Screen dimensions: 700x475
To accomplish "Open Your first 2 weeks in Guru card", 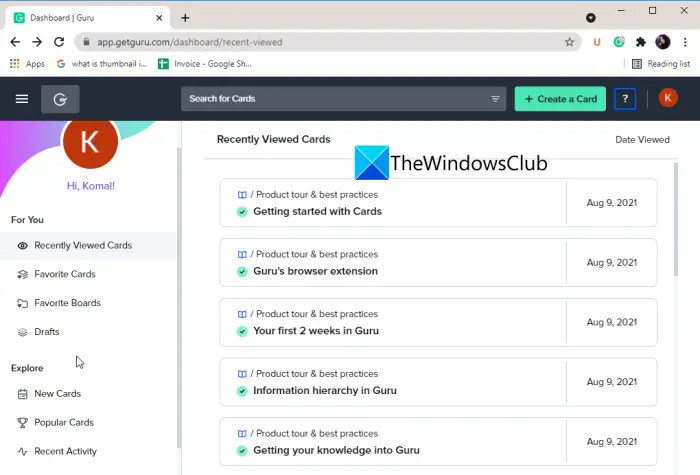I will (x=438, y=322).
